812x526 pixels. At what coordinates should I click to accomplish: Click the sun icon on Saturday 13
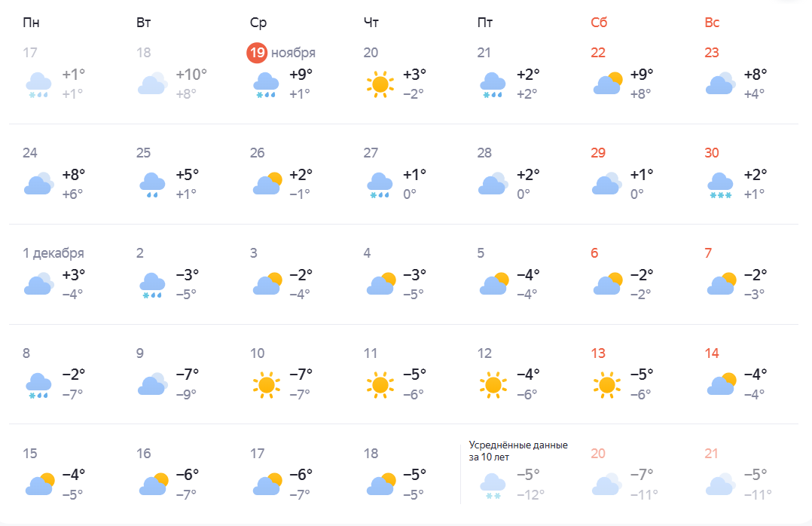pyautogui.click(x=606, y=385)
